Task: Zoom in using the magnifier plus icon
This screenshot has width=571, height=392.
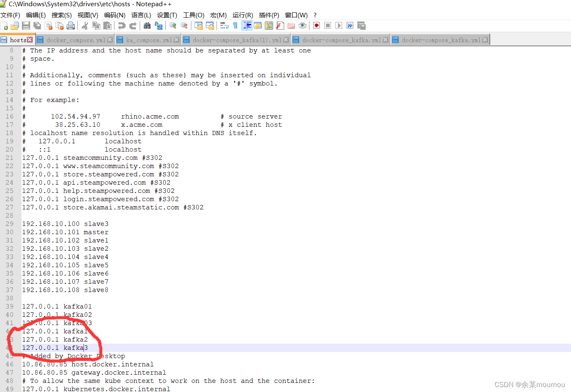Action: click(x=173, y=26)
